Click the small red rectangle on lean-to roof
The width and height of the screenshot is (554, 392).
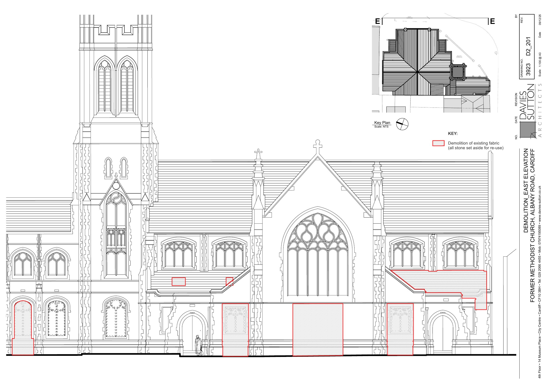179,282
